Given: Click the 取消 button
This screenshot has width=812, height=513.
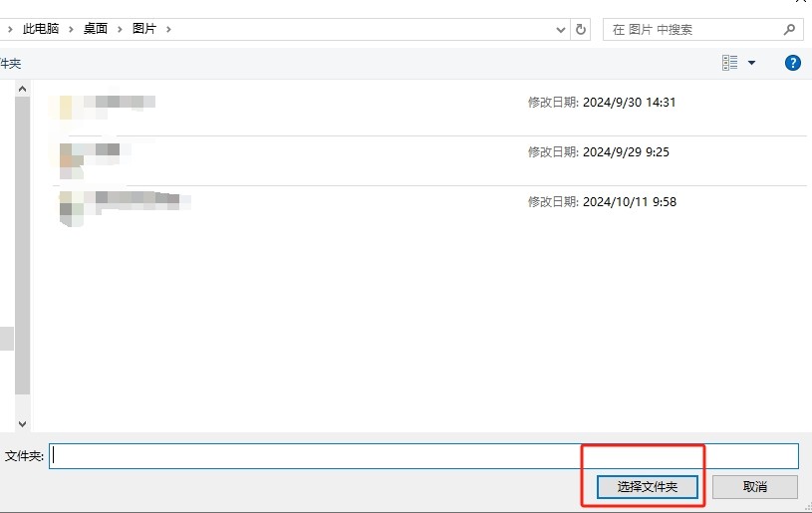Looking at the screenshot, I should click(x=754, y=487).
